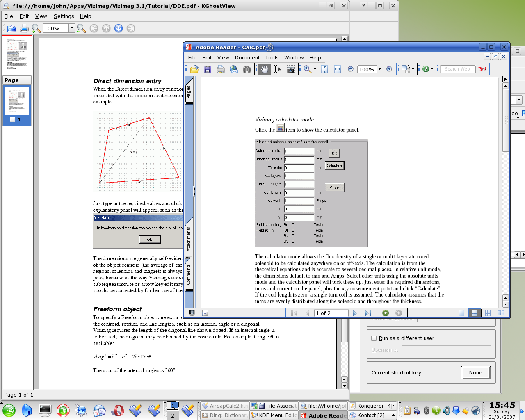The height and width of the screenshot is (420, 525).
Task: Click the Save a copy floppy icon
Action: [208, 69]
